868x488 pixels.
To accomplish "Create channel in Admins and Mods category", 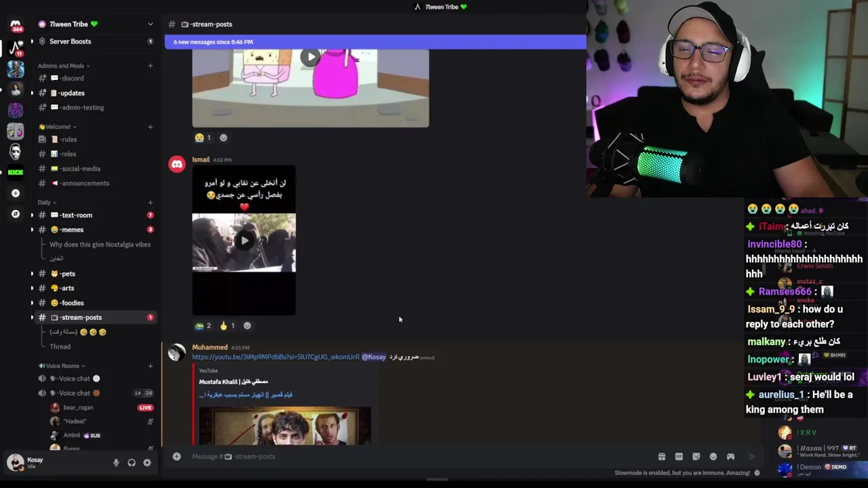I will click(150, 66).
